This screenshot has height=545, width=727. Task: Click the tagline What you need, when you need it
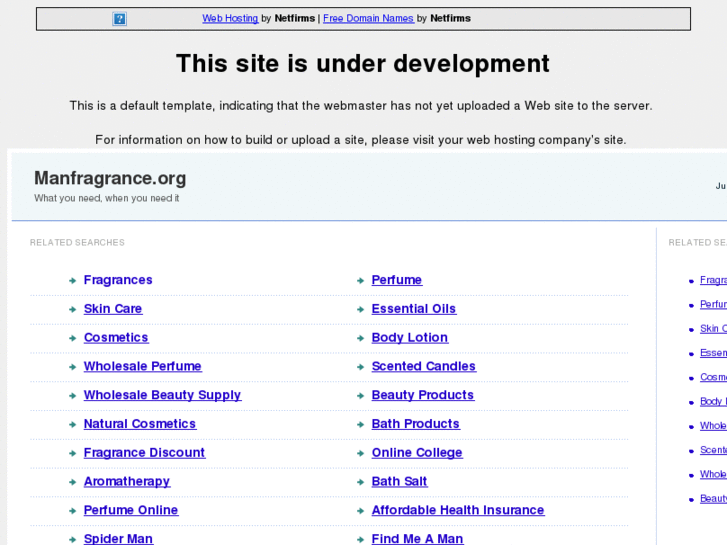107,198
